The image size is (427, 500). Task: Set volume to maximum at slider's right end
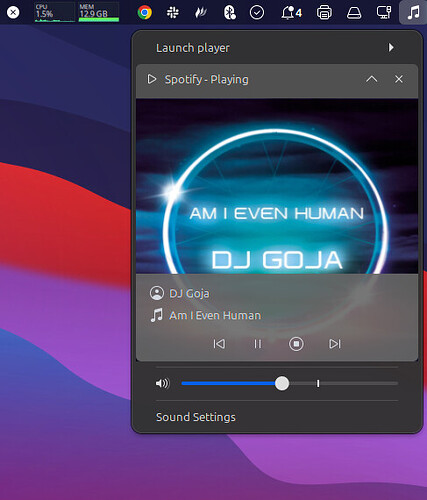click(x=397, y=383)
